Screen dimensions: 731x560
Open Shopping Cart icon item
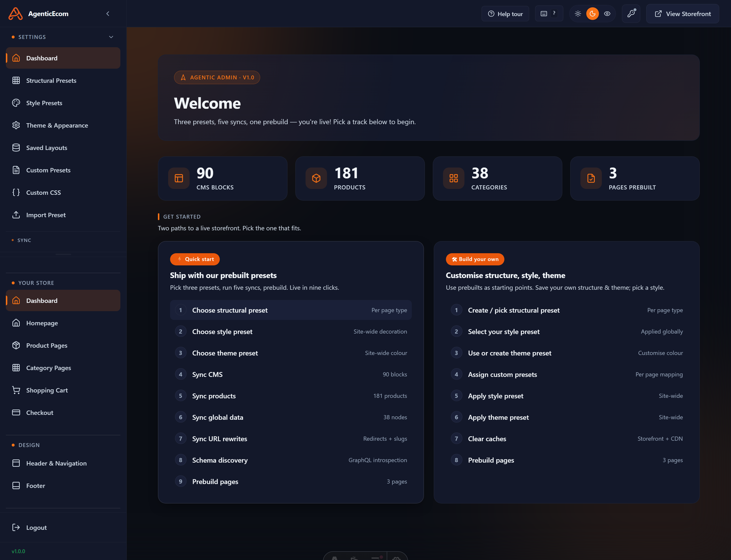click(x=63, y=390)
